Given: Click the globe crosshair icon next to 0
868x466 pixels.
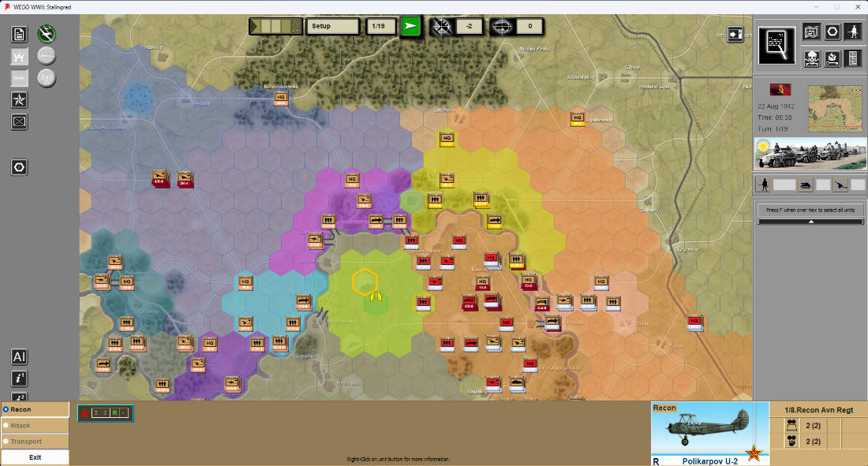Looking at the screenshot, I should coord(502,27).
